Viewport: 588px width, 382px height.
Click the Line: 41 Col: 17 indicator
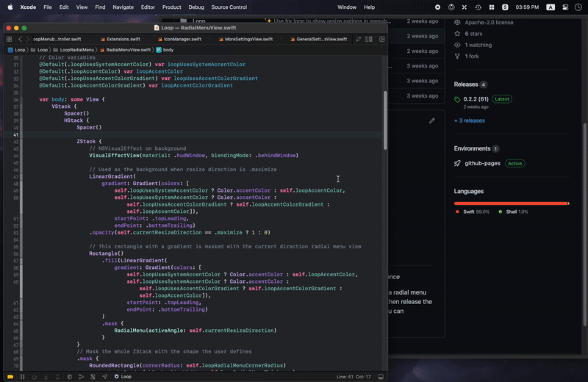[x=354, y=376]
